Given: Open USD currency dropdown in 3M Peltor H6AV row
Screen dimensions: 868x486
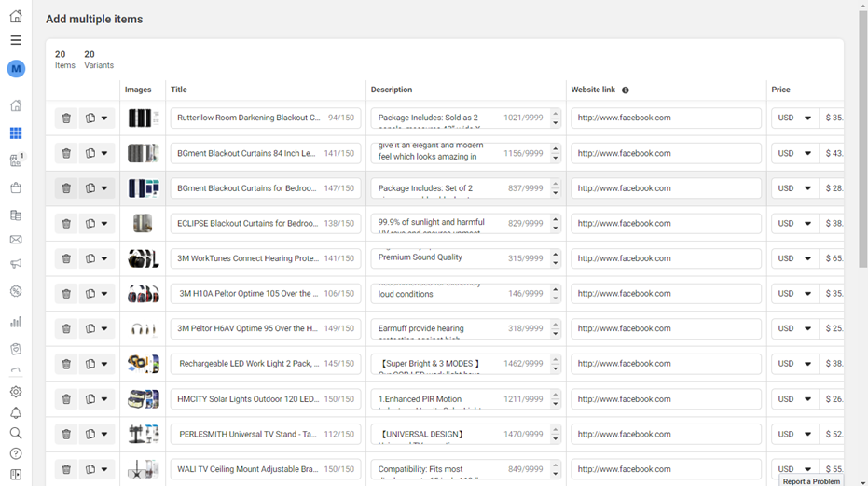Looking at the screenshot, I should [794, 328].
